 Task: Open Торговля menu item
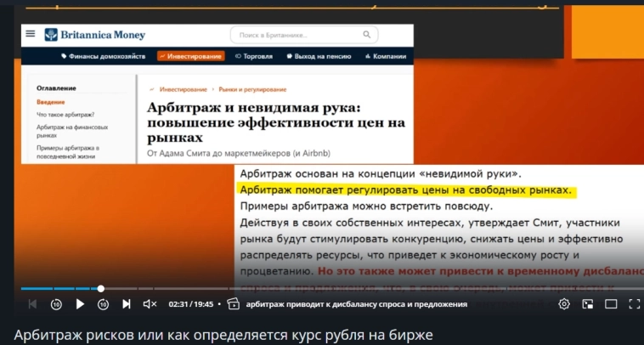[x=254, y=56]
